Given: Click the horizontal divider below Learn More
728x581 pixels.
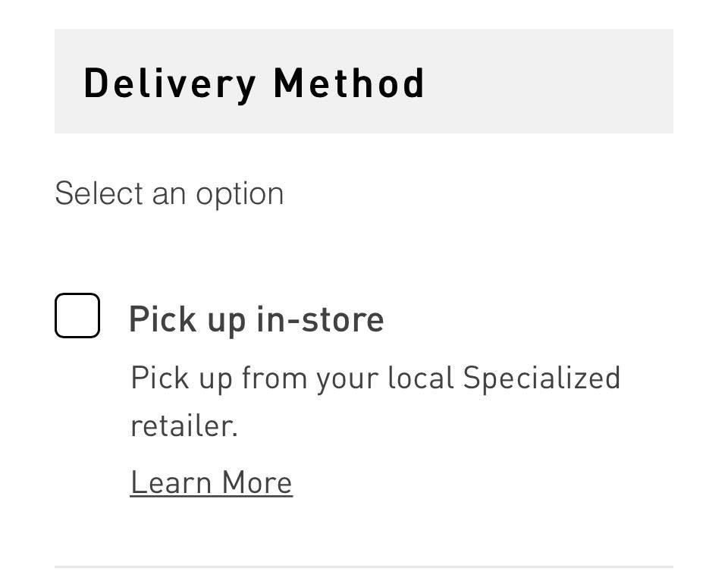Looking at the screenshot, I should coord(364,566).
